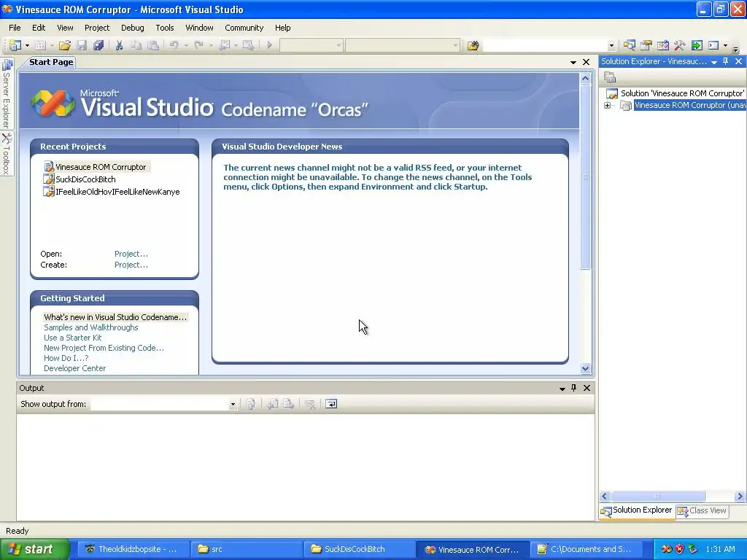747x560 pixels.
Task: Open the Tools menu
Action: pyautogui.click(x=165, y=28)
